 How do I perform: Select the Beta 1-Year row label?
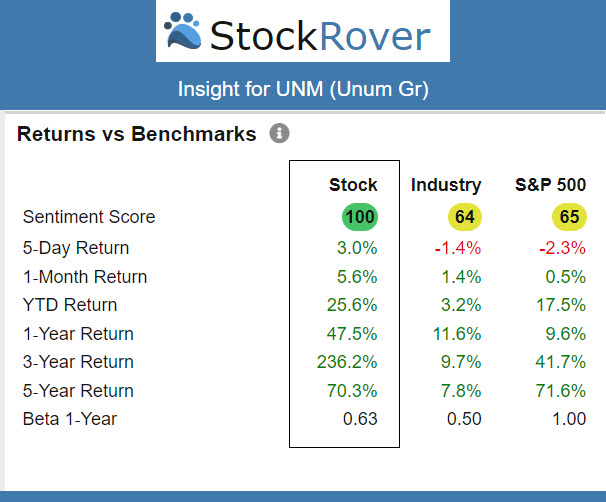coord(70,419)
